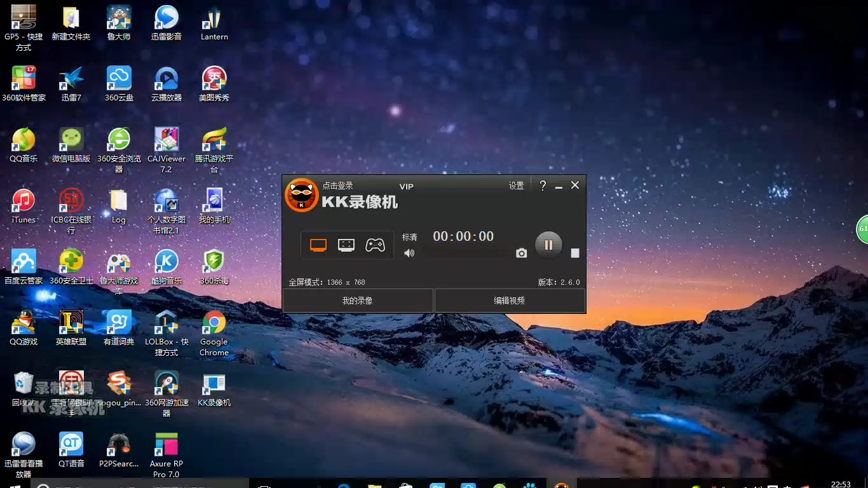Select the 360安全卫士 desktop icon
Screen dimensions: 868x488
(71, 267)
